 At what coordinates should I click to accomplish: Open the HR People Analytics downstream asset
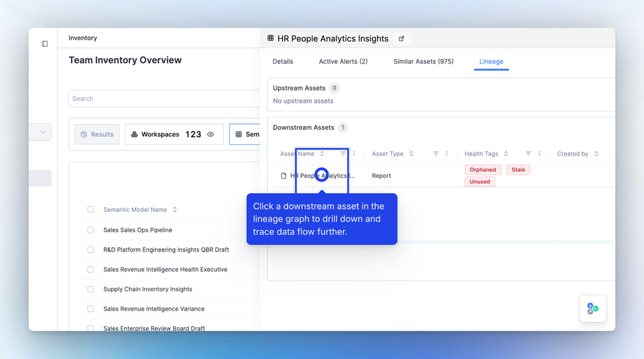323,176
